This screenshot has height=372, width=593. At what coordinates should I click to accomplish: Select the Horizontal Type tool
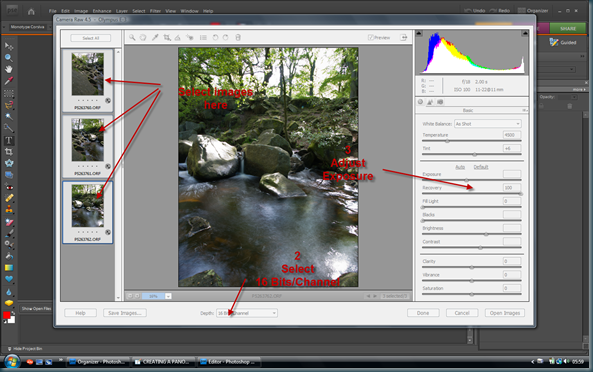pyautogui.click(x=9, y=140)
